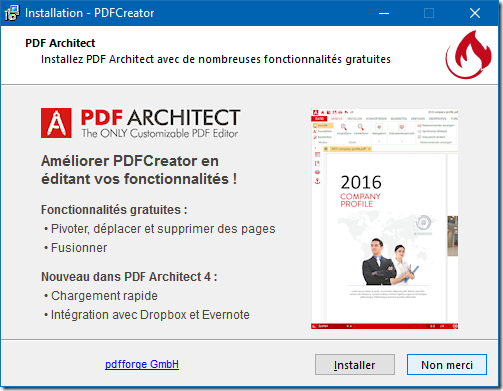Click 'Améliorer PDFCreator en éditant vos fonctionnalités' heading
The height and width of the screenshot is (391, 503).
pyautogui.click(x=139, y=170)
